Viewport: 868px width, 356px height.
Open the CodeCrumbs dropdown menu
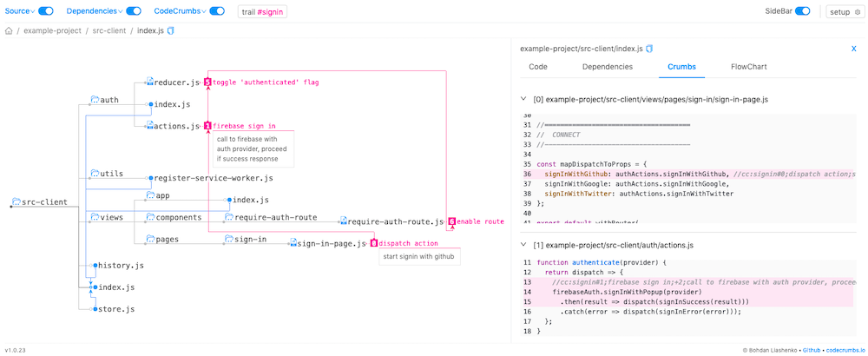coord(180,11)
